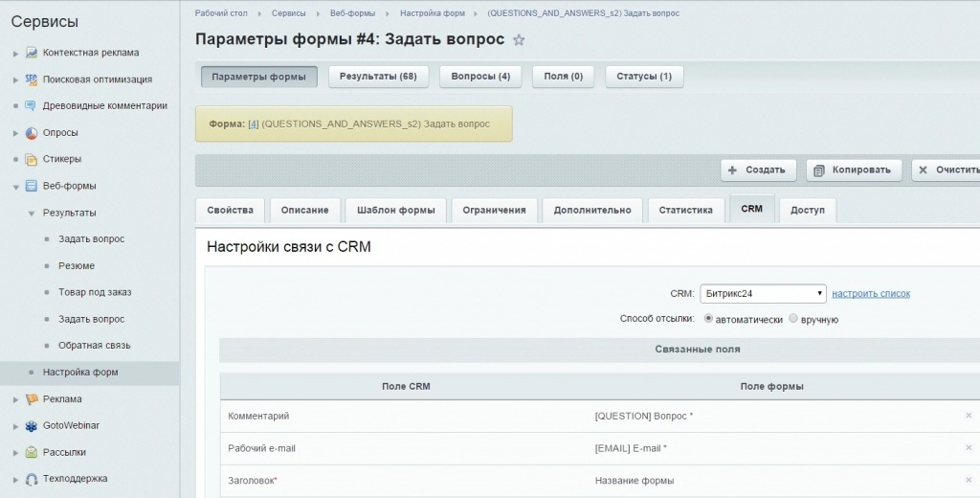This screenshot has width=980, height=498.
Task: Add page to favorites with star icon
Action: (x=519, y=40)
